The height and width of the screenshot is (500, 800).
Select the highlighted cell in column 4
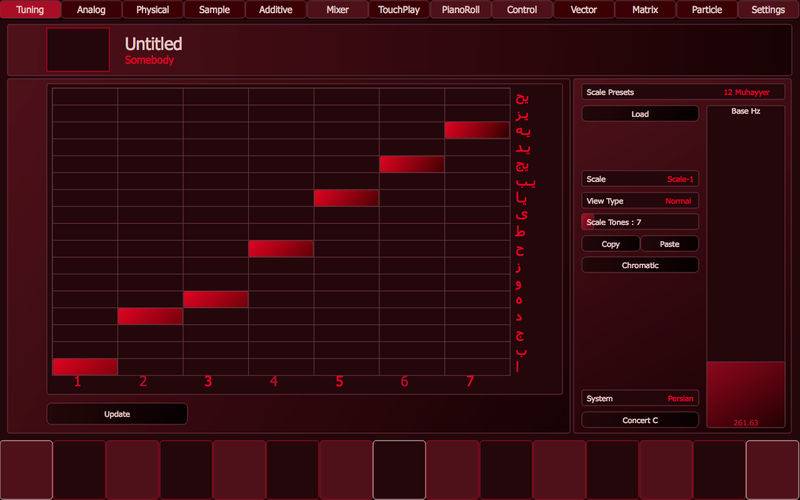281,249
